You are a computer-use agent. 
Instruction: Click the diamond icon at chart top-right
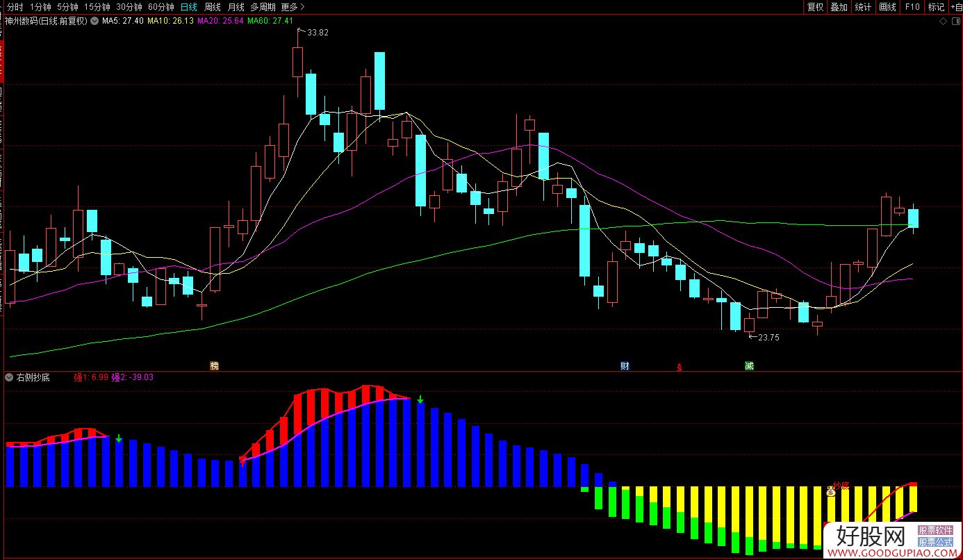[943, 22]
